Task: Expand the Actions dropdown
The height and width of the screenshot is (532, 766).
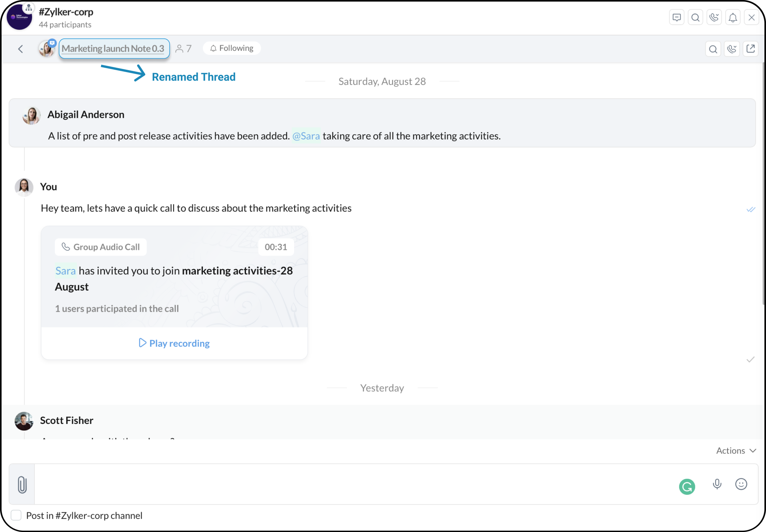Action: [x=736, y=451]
